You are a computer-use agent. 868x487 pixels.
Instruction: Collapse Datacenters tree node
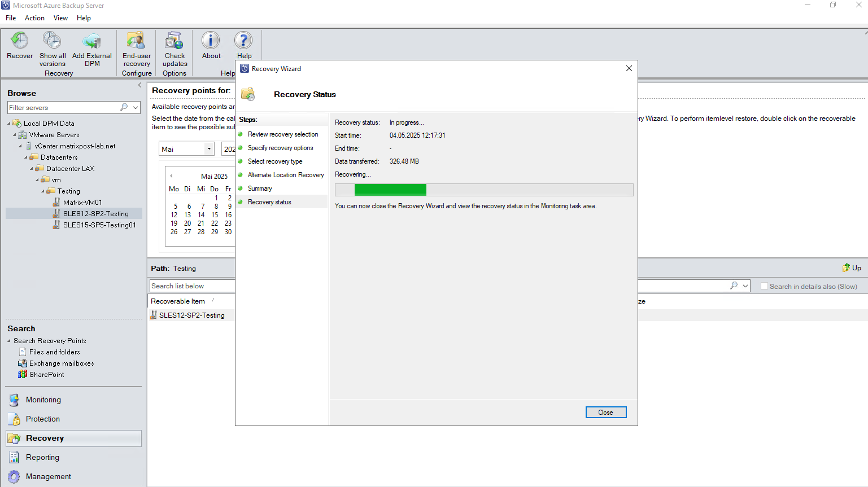26,157
